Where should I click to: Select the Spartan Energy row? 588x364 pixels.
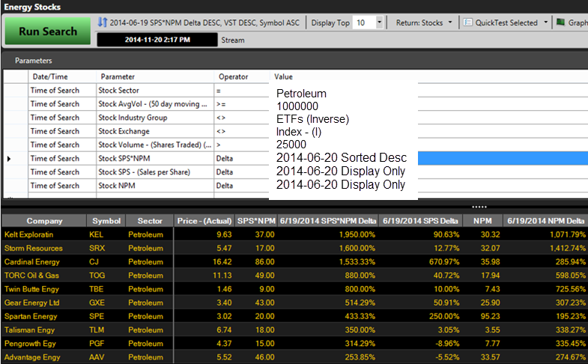tap(294, 316)
